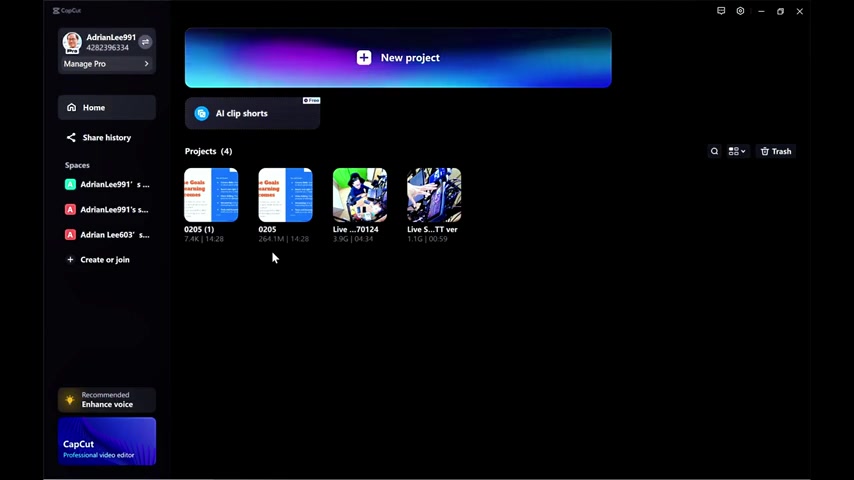This screenshot has width=854, height=480.
Task: Open project thumbnail 0205 sized 264.1M
Action: pyautogui.click(x=285, y=195)
